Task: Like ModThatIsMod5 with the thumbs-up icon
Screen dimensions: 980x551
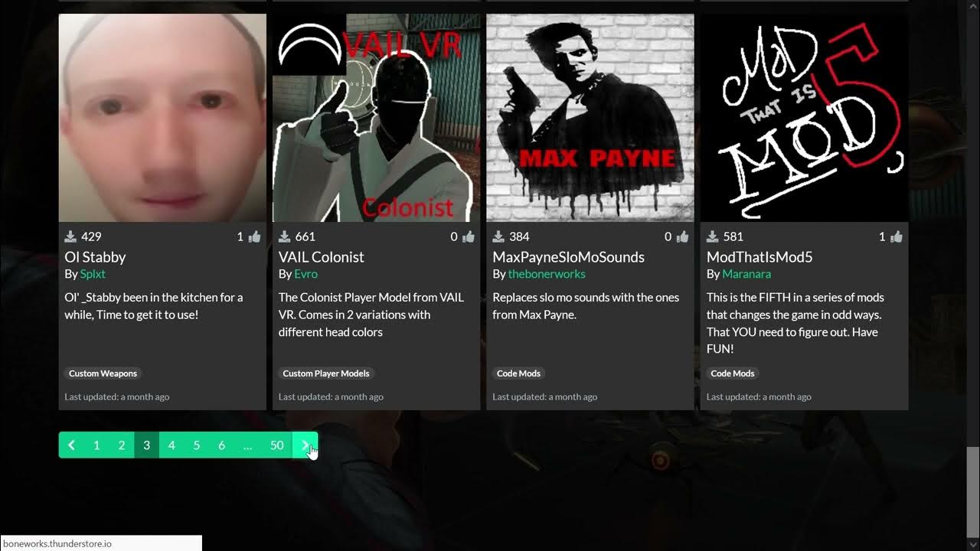Action: pyautogui.click(x=896, y=236)
